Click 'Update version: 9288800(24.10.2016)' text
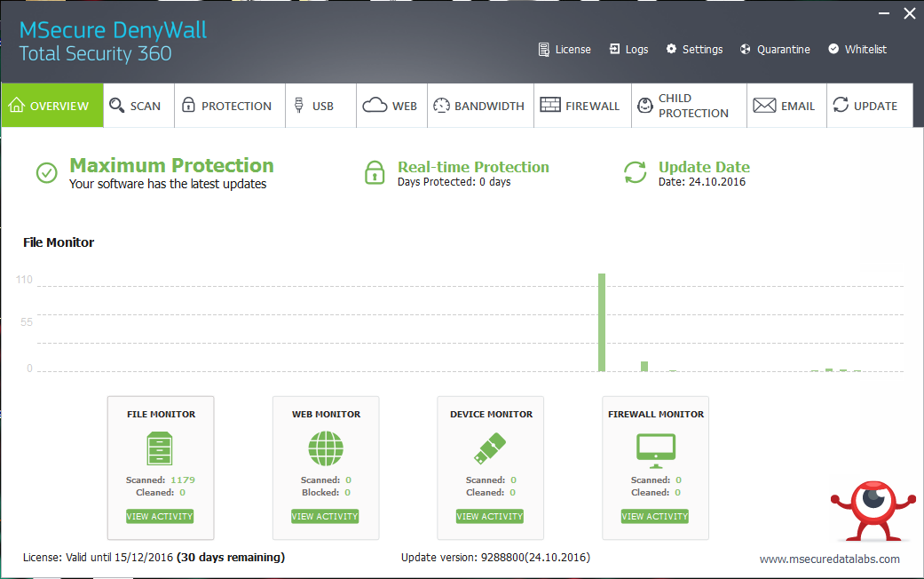The image size is (924, 579). click(495, 557)
